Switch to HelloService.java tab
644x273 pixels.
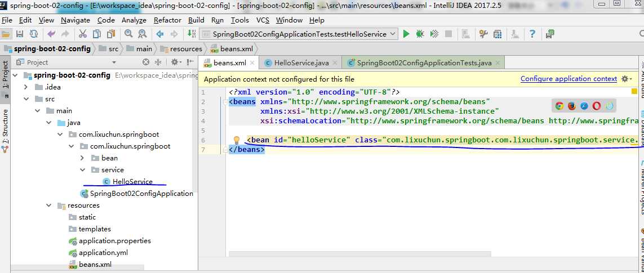[301, 63]
